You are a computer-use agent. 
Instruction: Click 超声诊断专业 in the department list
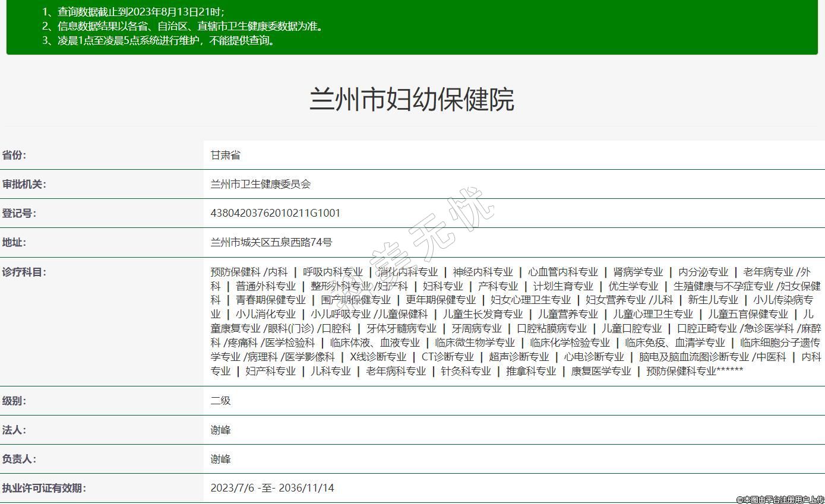point(519,357)
